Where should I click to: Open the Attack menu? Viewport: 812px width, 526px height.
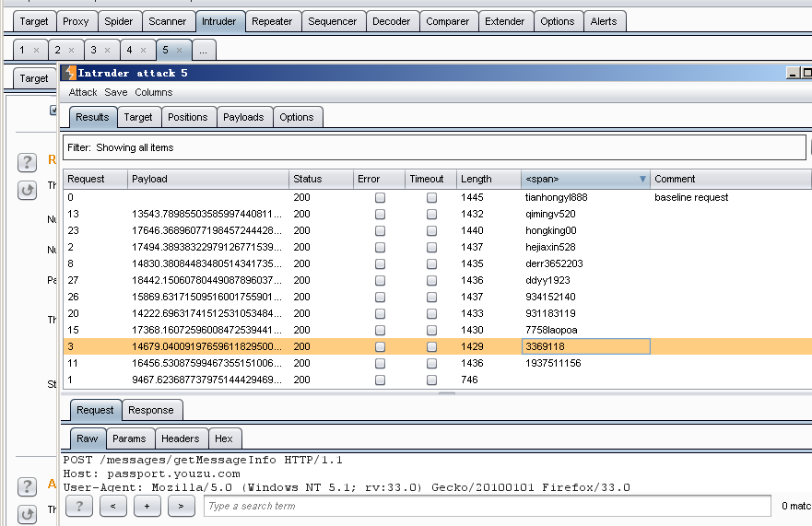[x=83, y=92]
